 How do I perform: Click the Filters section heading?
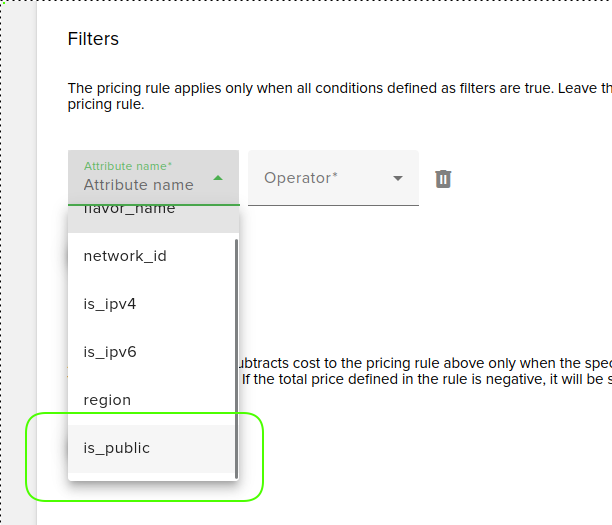tap(93, 39)
